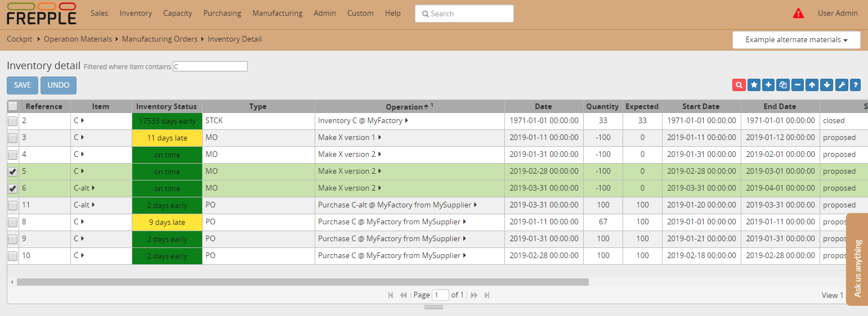Click the star favorites icon

pos(754,85)
